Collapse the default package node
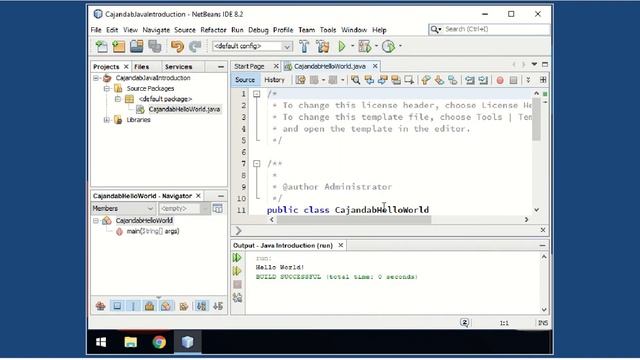This screenshot has height=360, width=640. click(x=118, y=99)
